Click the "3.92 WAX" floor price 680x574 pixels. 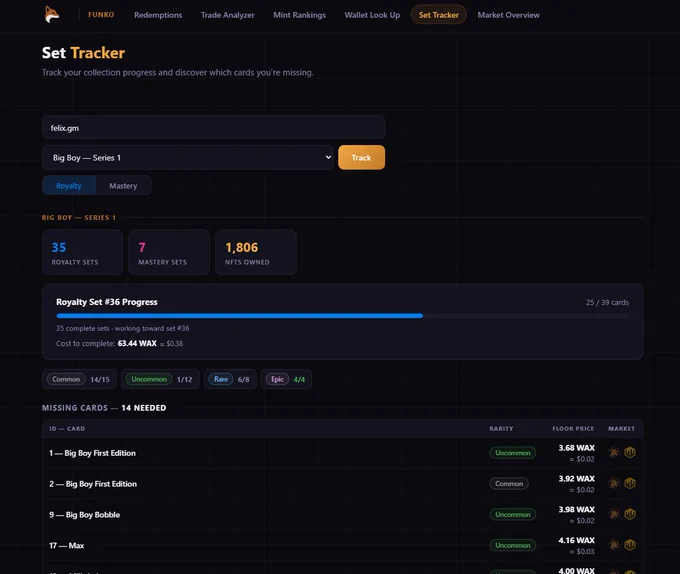tap(576, 479)
